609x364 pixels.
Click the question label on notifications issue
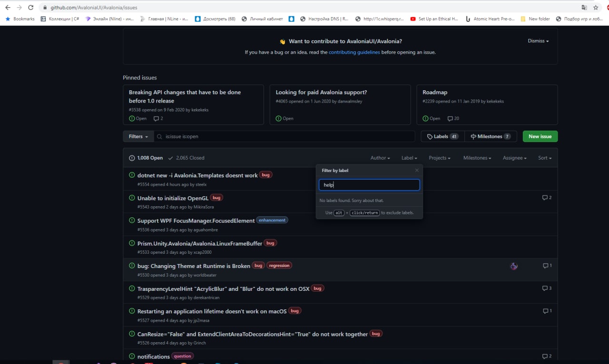pos(183,356)
